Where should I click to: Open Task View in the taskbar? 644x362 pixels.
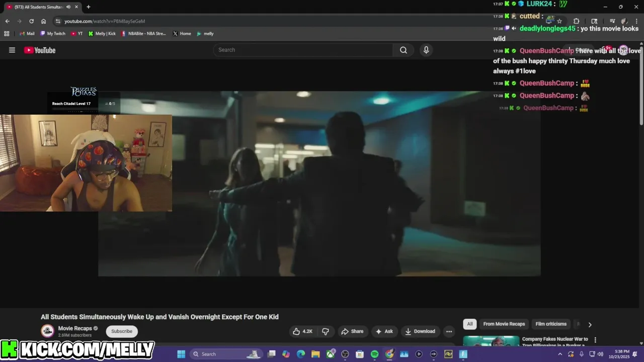(x=272, y=354)
